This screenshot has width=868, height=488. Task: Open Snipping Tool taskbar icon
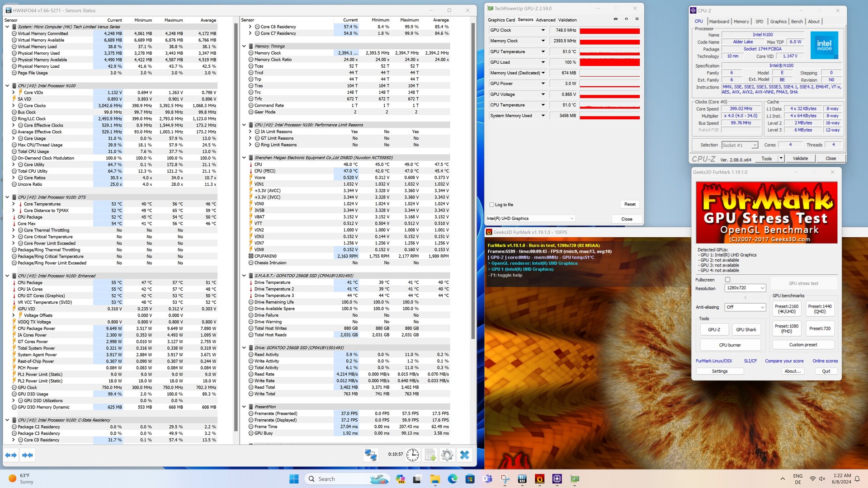tap(505, 479)
